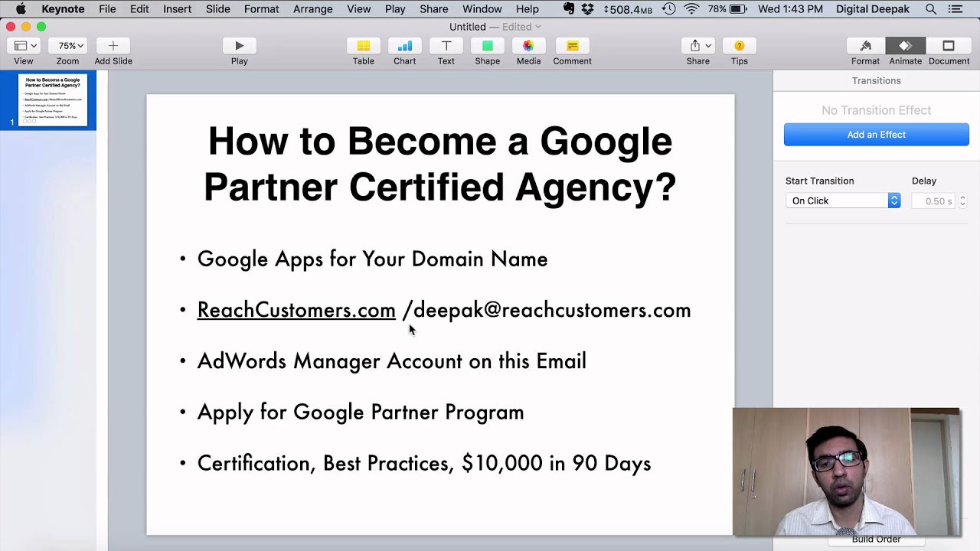Click 'Apply for Google Partner Program' bullet
The image size is (980, 551).
361,412
